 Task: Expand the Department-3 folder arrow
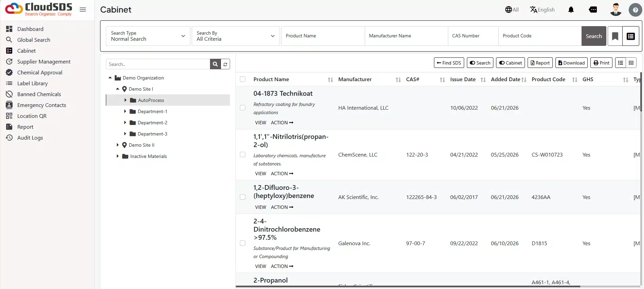pos(125,134)
